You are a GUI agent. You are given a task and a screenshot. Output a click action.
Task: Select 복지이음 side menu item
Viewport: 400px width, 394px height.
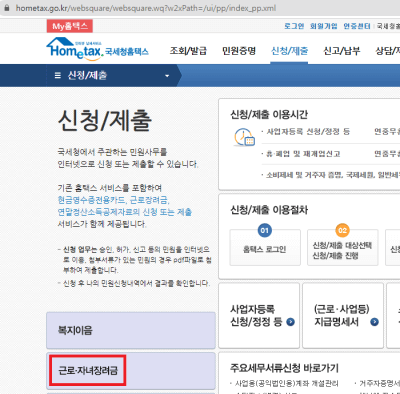tap(131, 330)
